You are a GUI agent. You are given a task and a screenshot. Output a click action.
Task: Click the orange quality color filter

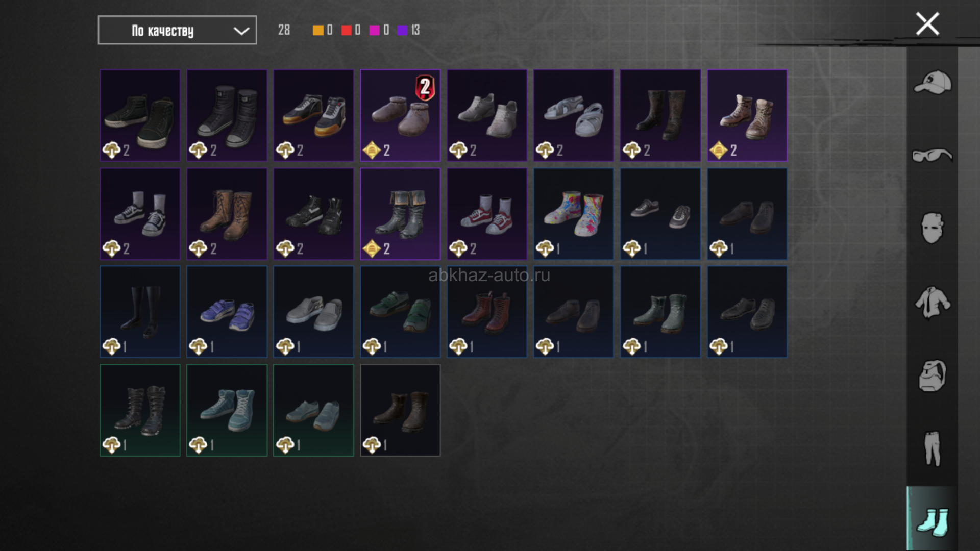[x=323, y=30]
